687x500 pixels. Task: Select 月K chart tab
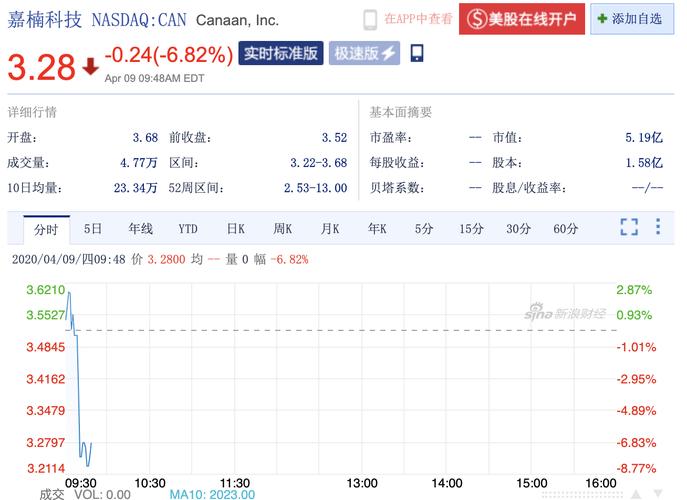(330, 229)
